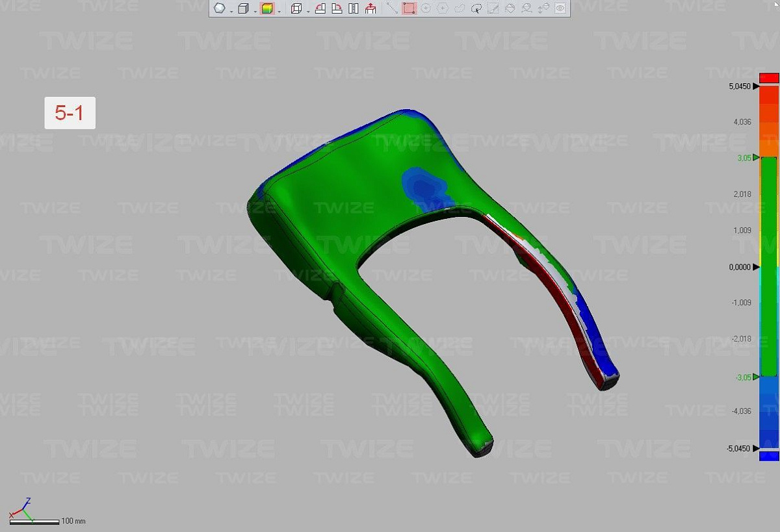This screenshot has width=780, height=532.
Task: Expand the dropdown beside the wireframe cube icon
Action: 307,10
